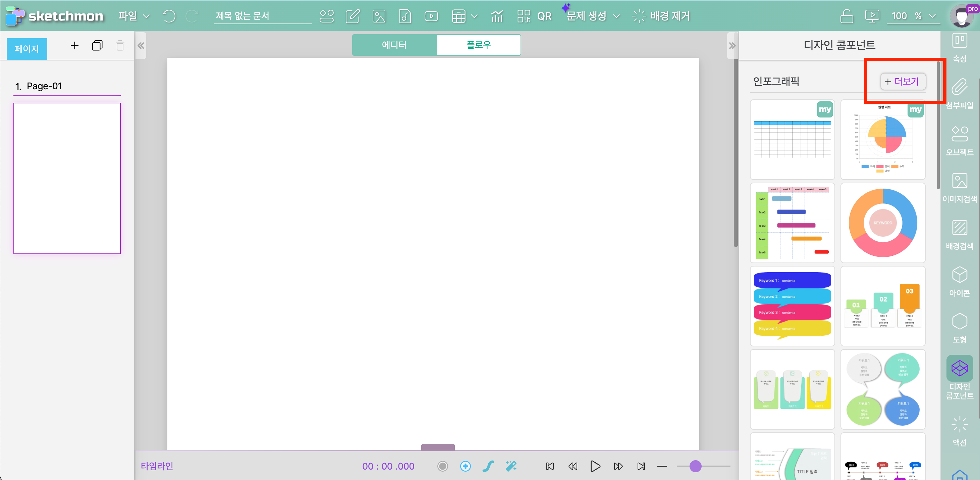This screenshot has width=980, height=480.
Task: Click the 배경 제거 button
Action: point(661,16)
